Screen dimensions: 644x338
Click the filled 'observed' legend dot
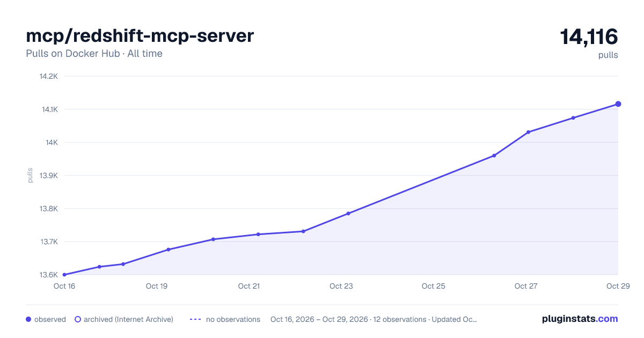(28, 319)
